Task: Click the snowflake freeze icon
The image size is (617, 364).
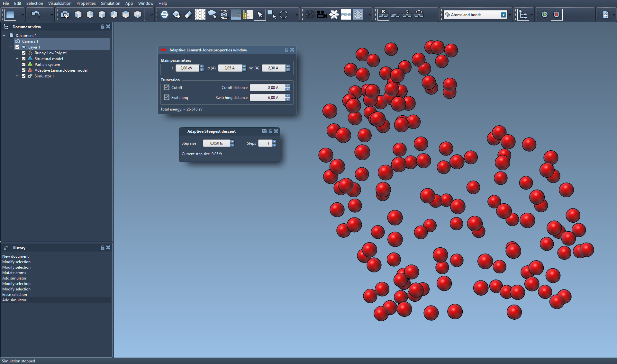Action: click(334, 14)
